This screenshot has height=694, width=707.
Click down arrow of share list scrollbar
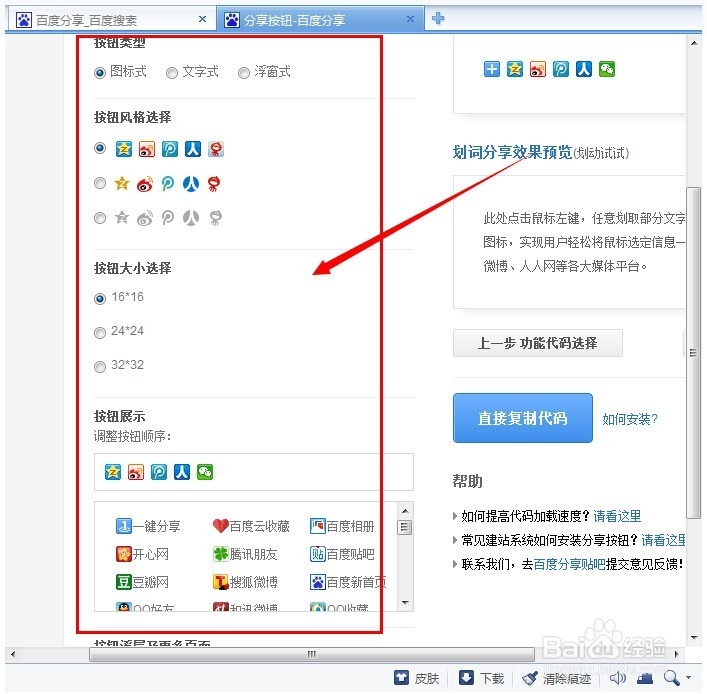click(x=405, y=603)
